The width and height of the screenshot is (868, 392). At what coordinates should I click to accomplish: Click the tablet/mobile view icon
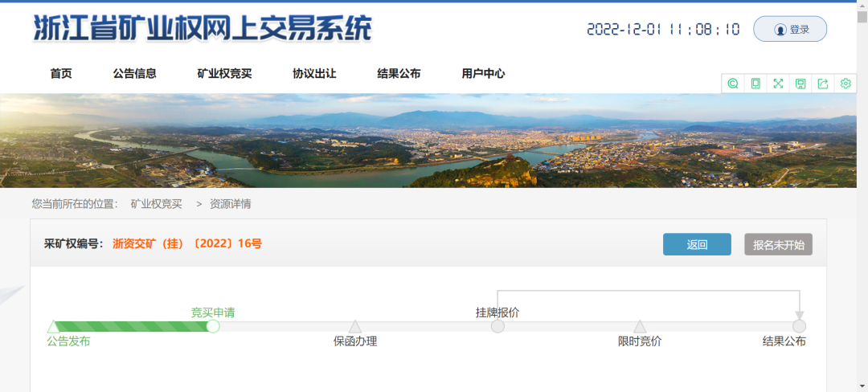pos(755,84)
